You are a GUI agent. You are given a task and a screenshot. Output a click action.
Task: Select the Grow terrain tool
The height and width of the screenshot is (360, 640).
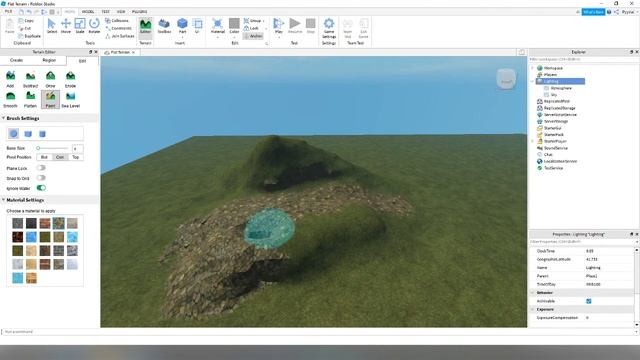(x=50, y=79)
